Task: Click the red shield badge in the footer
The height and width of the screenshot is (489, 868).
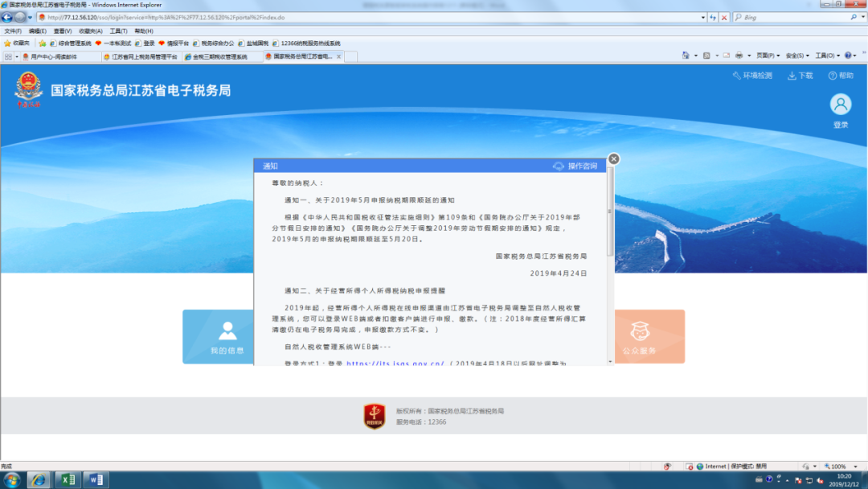Action: 375,417
